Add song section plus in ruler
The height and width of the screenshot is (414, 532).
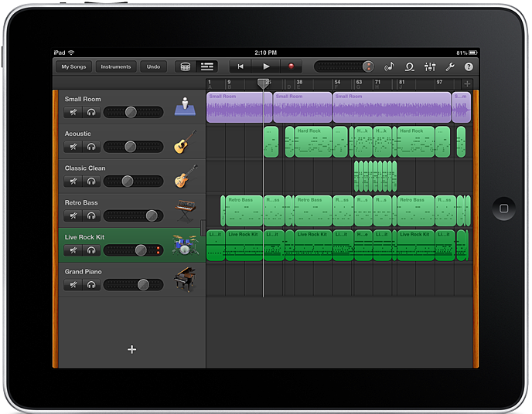(x=467, y=83)
